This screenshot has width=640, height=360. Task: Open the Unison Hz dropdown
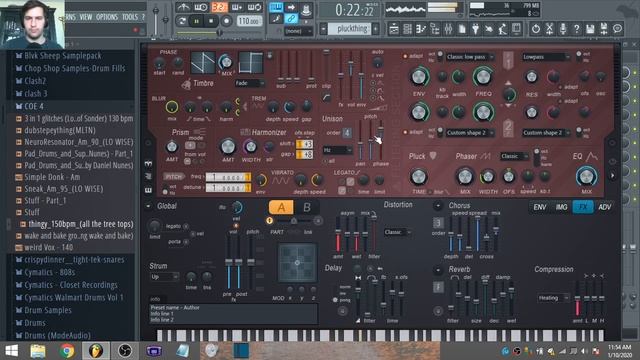(338, 150)
